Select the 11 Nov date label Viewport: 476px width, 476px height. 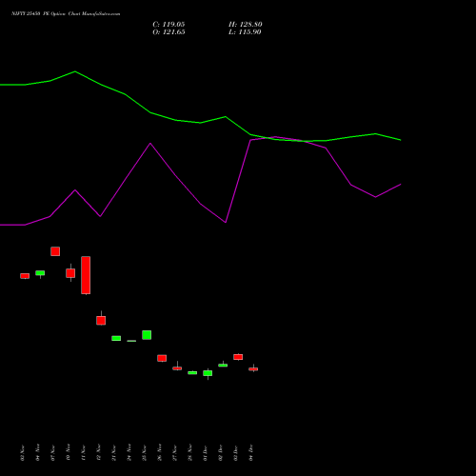[x=84, y=452]
